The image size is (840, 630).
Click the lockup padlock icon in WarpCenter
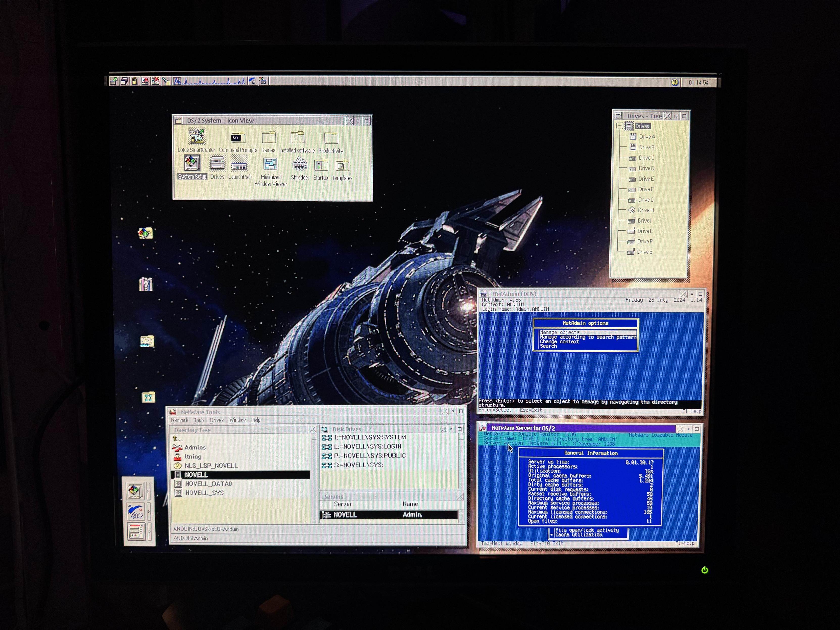[x=134, y=81]
